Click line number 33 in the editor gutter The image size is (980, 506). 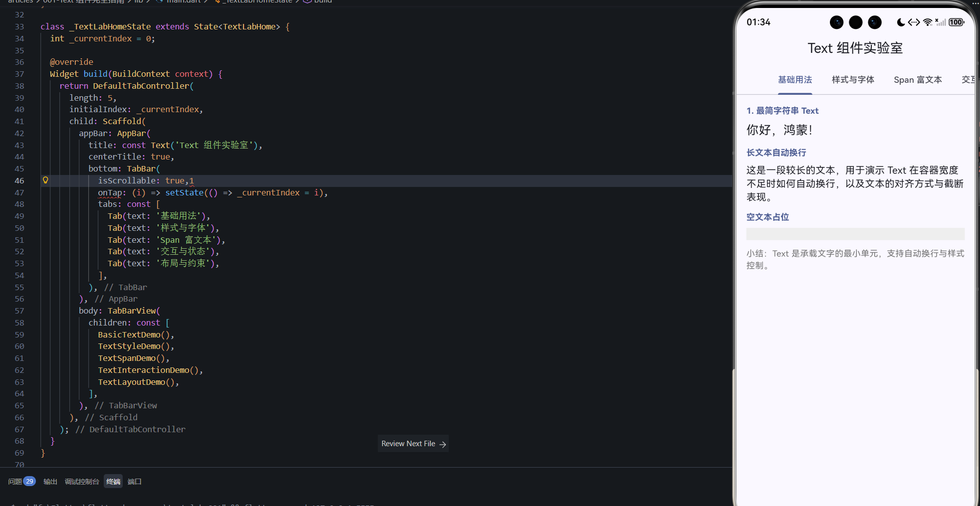point(19,26)
